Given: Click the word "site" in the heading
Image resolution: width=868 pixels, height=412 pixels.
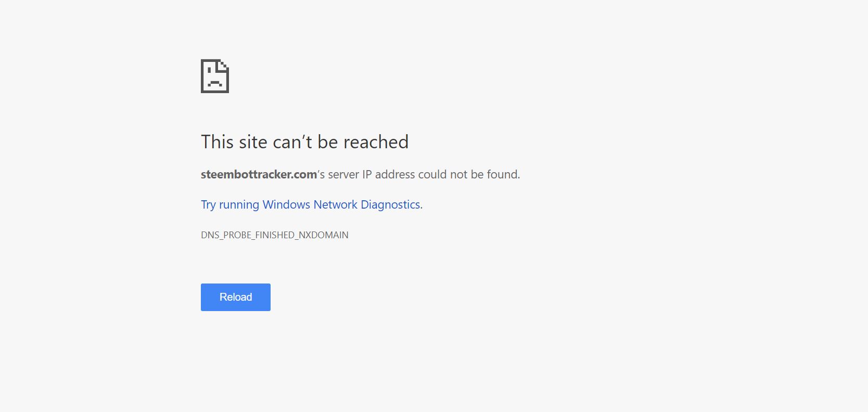Looking at the screenshot, I should pyautogui.click(x=253, y=142).
